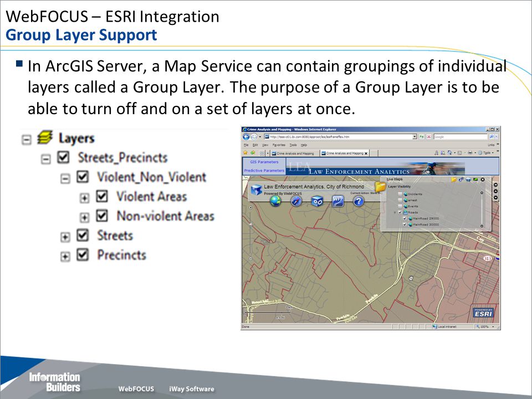Enable the Incidents layer checkbox
This screenshot has height=399, width=532.
point(400,194)
